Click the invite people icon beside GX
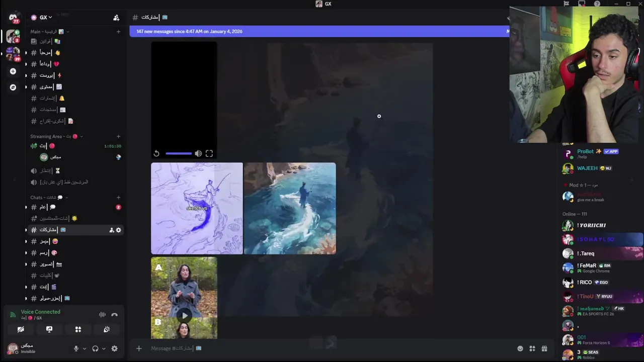 click(116, 18)
